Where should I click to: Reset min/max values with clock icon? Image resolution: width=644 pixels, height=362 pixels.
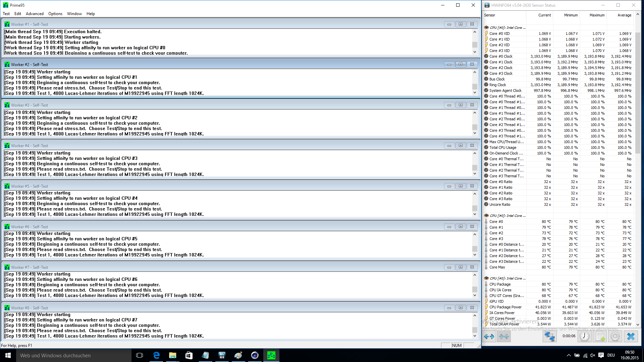click(x=584, y=336)
